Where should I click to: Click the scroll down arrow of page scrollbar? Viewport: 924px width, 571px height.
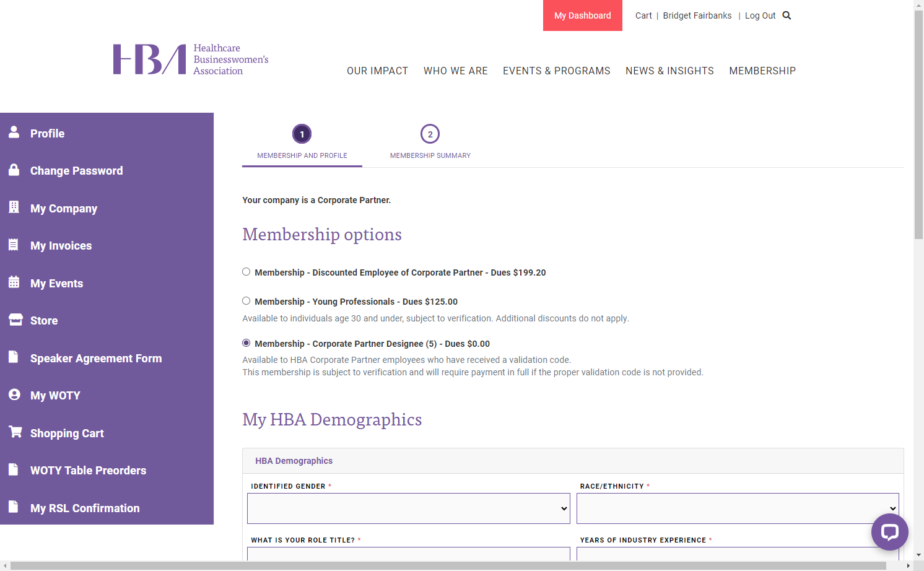click(x=918, y=555)
